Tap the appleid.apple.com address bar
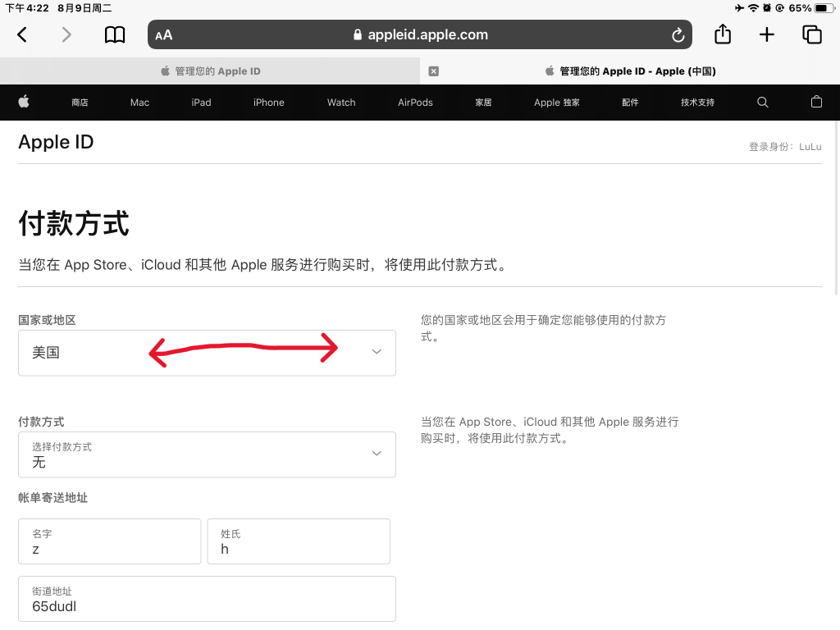 pyautogui.click(x=420, y=34)
